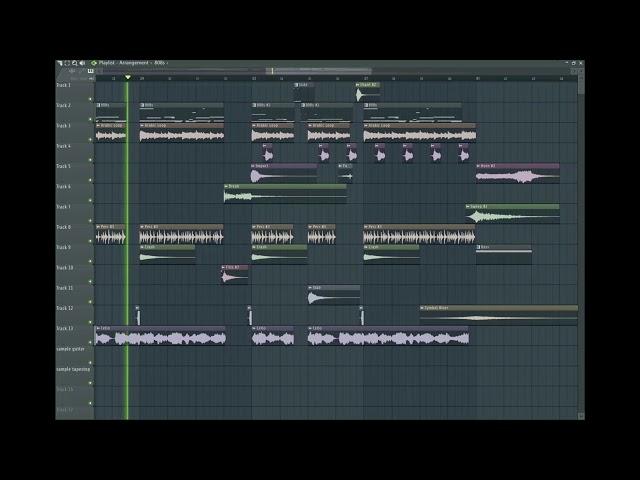
Task: Click the vertical scrollbar thumb
Action: coord(581,84)
